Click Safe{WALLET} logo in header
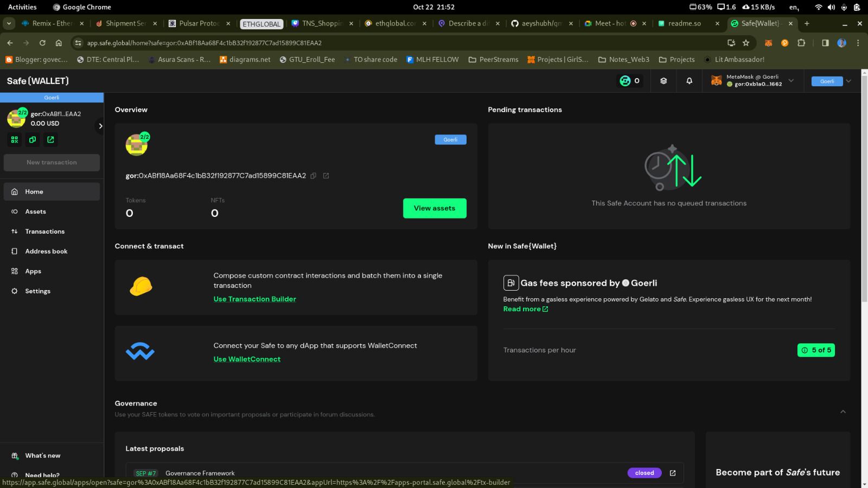This screenshot has height=488, width=868. [38, 81]
